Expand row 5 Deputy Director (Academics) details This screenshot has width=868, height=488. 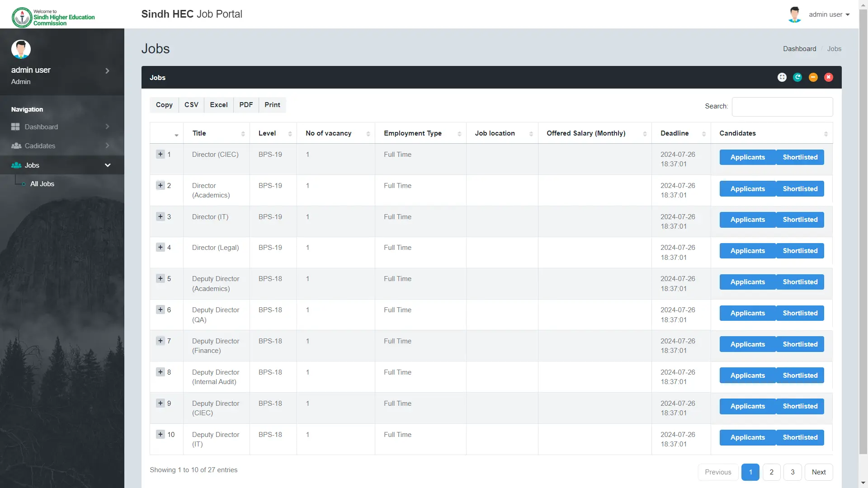point(160,278)
